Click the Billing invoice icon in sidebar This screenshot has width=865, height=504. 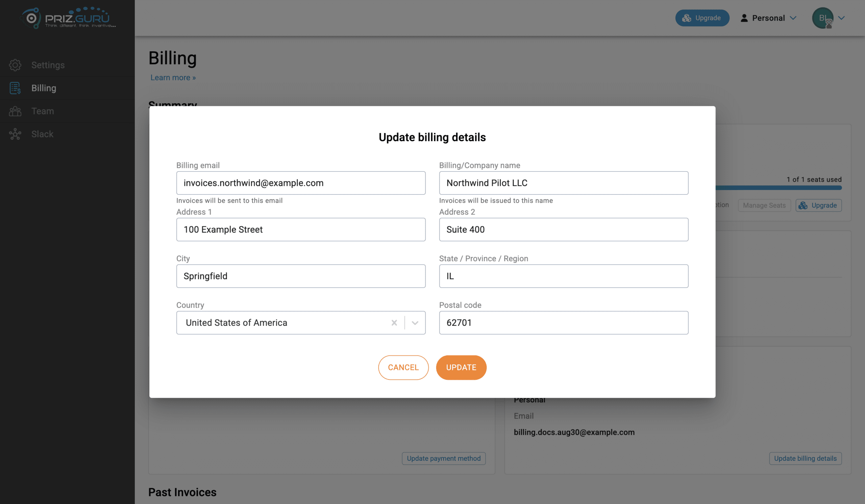[15, 88]
